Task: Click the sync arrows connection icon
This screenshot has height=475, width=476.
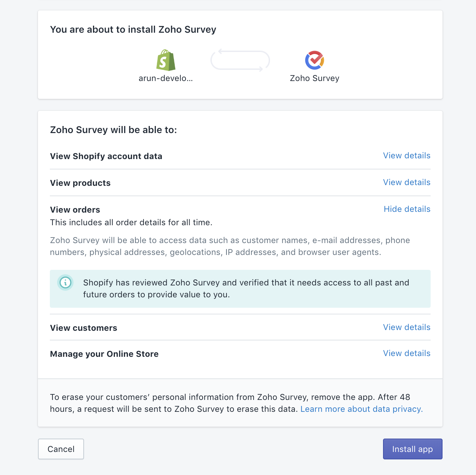Action: click(x=240, y=61)
